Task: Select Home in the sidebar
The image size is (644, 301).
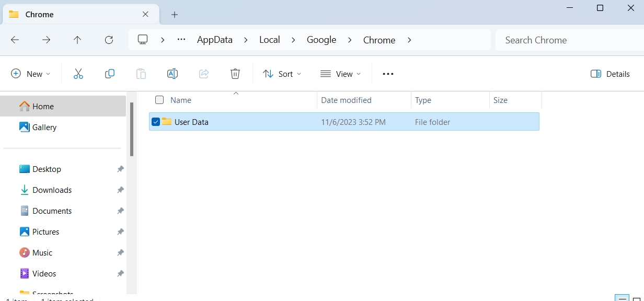Action: (x=42, y=106)
